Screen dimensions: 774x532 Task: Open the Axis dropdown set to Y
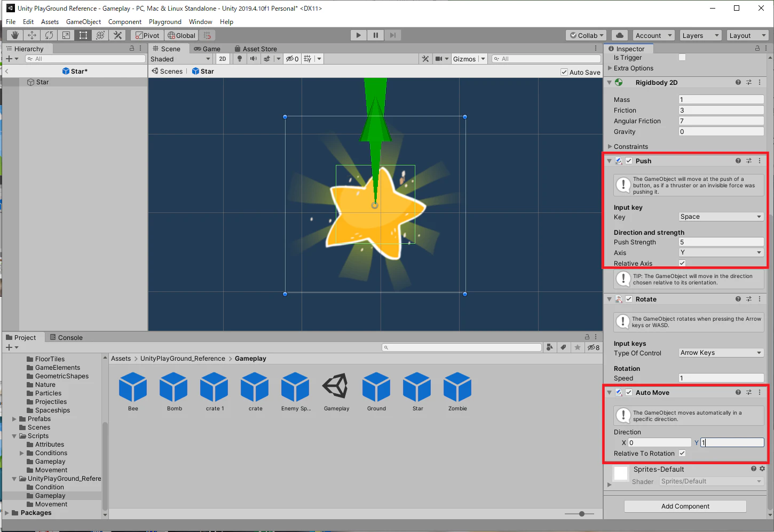point(721,252)
